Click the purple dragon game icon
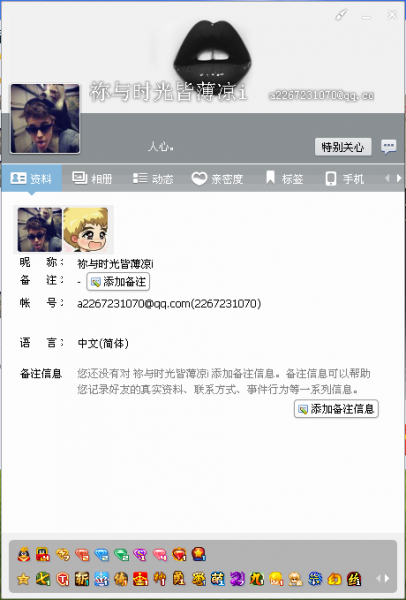 click(237, 579)
